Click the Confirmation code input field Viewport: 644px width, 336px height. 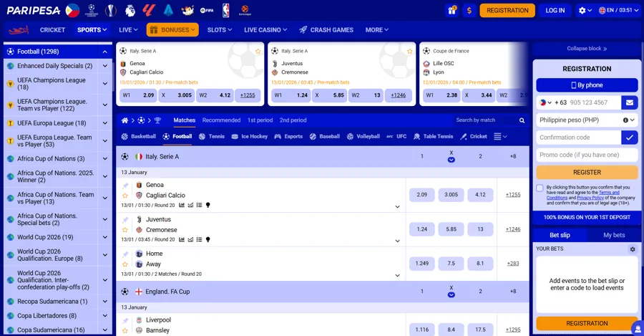click(578, 138)
